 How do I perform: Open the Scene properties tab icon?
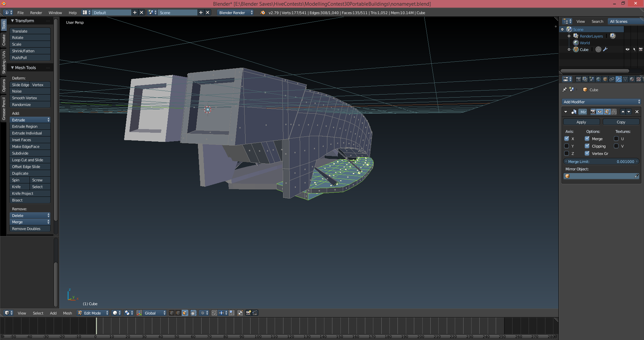pyautogui.click(x=592, y=79)
